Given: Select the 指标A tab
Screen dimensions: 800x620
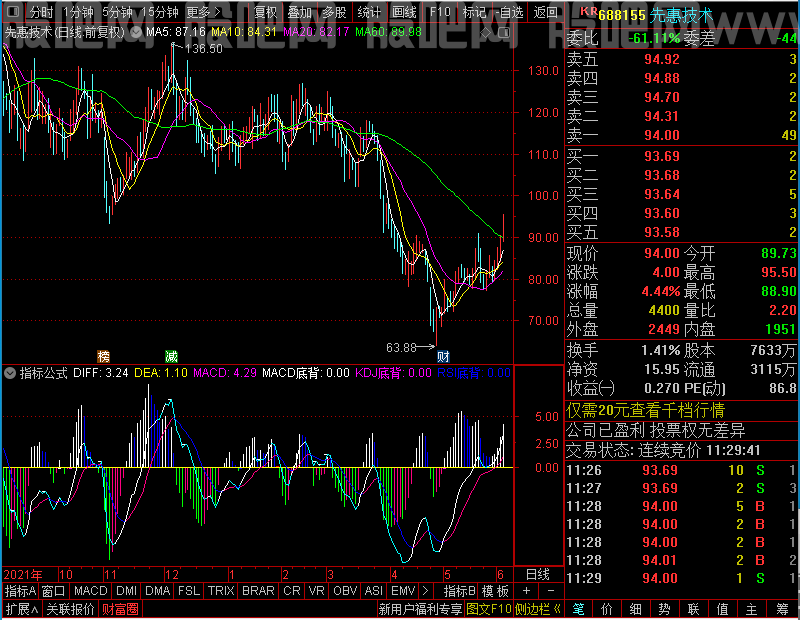Looking at the screenshot, I should pos(20,591).
